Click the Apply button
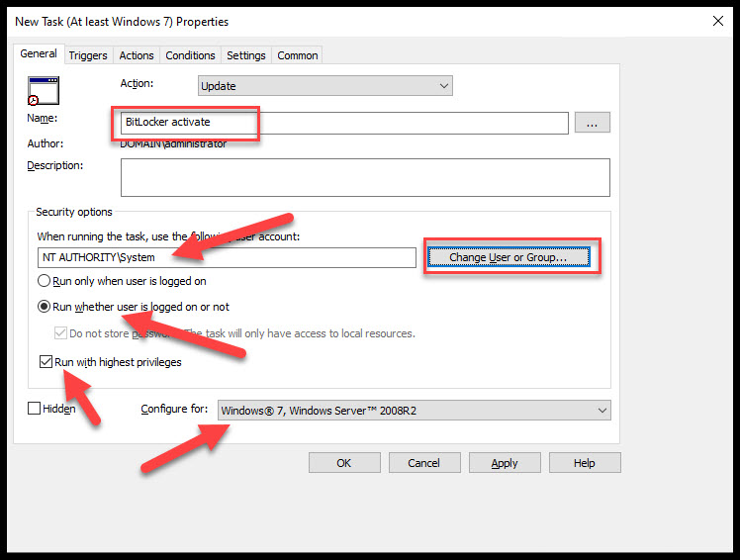This screenshot has height=560, width=740. pyautogui.click(x=505, y=463)
